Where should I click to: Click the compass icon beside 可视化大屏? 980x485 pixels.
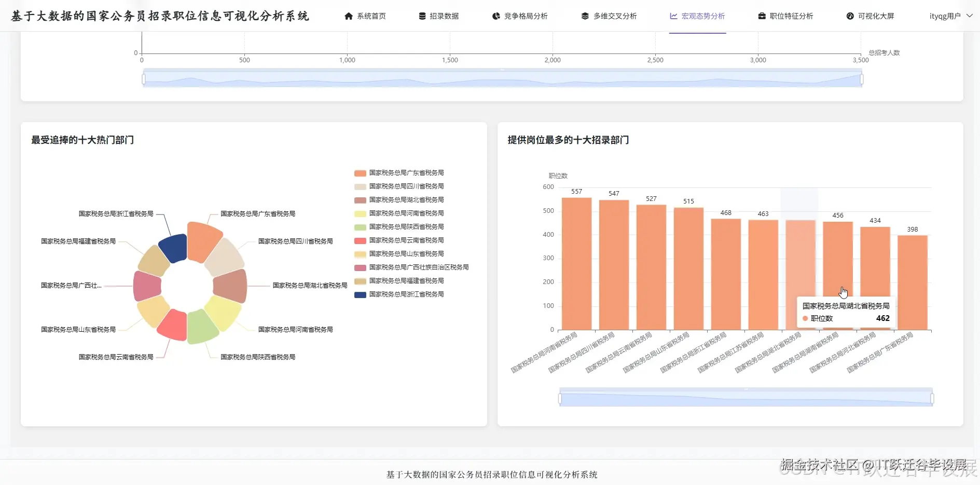850,16
